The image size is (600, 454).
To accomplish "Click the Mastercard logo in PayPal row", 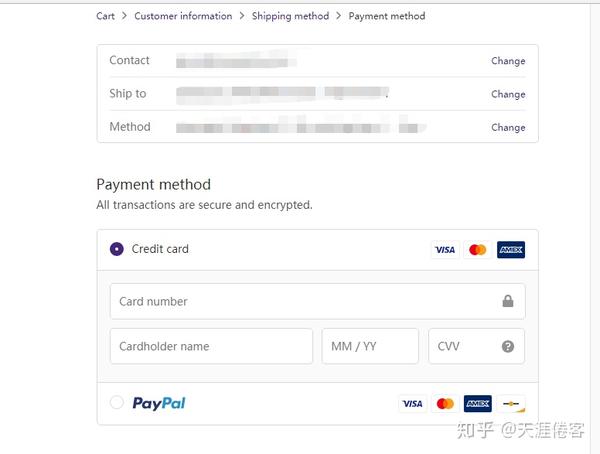I will [445, 404].
